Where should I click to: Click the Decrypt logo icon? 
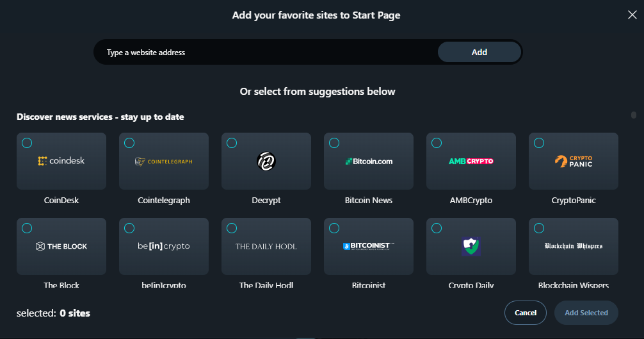pyautogui.click(x=266, y=161)
